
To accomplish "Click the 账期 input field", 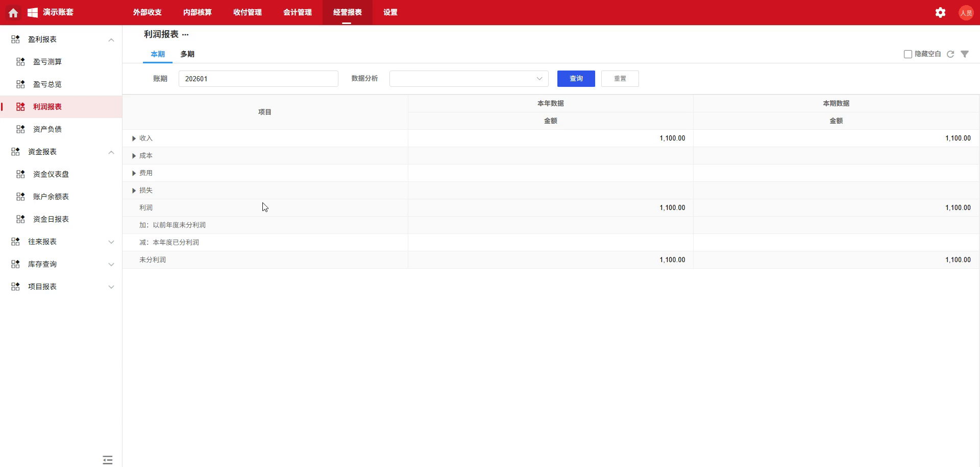I will (258, 79).
